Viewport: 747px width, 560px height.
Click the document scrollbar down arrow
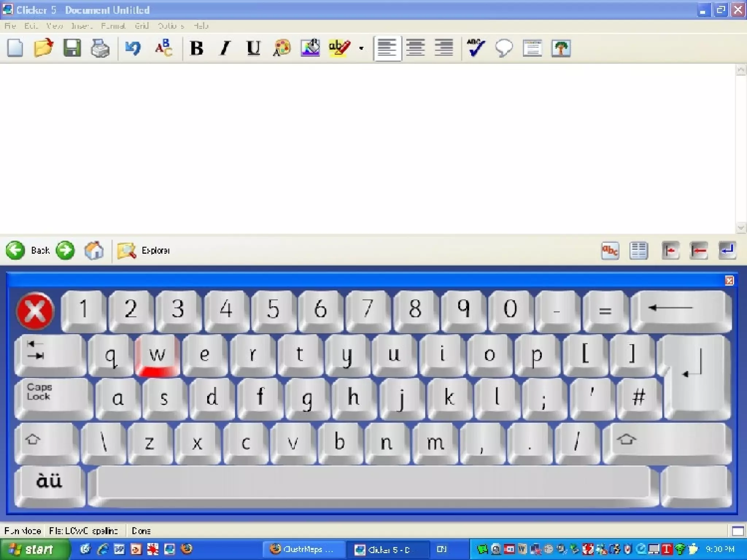pyautogui.click(x=740, y=228)
